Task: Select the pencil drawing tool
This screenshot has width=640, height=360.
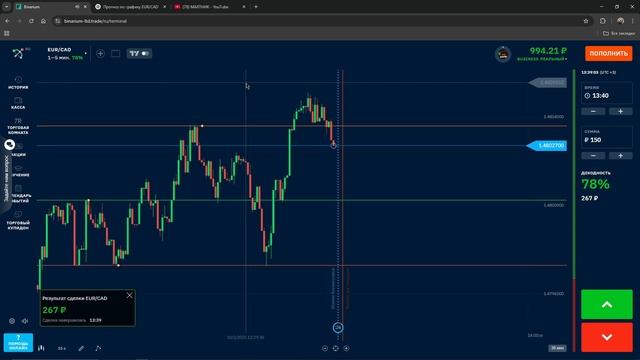Action: (x=81, y=348)
